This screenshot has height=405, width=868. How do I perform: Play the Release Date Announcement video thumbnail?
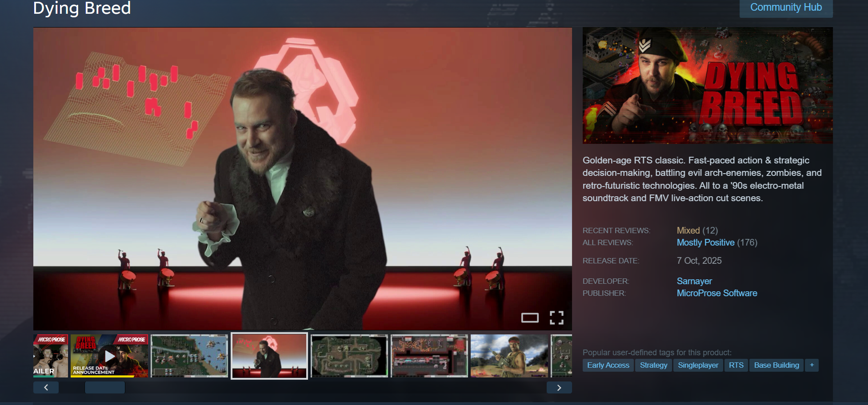pos(109,356)
